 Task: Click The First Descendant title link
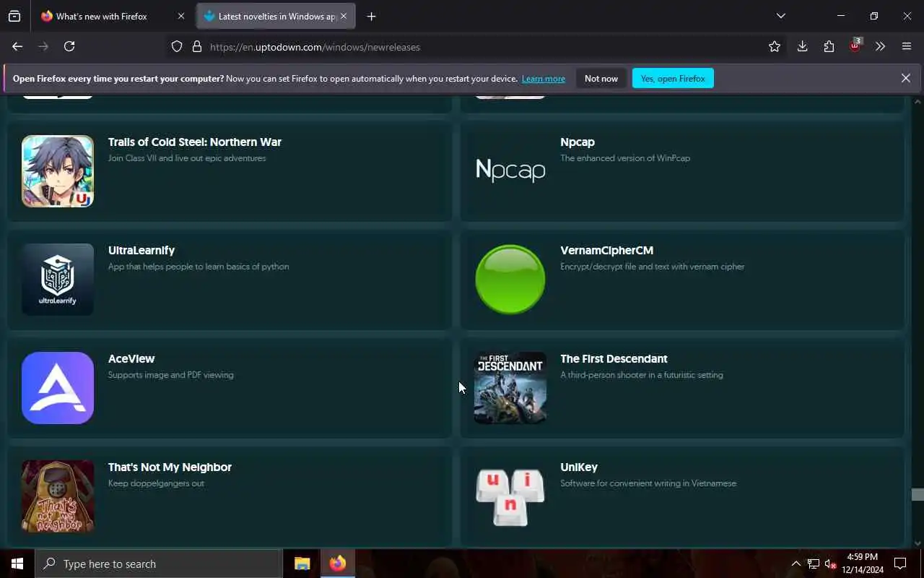(x=614, y=359)
